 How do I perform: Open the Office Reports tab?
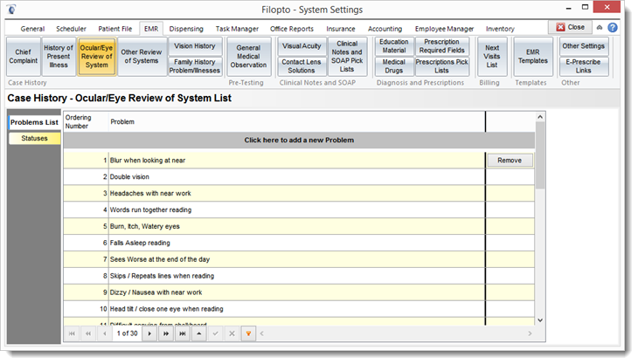click(292, 29)
